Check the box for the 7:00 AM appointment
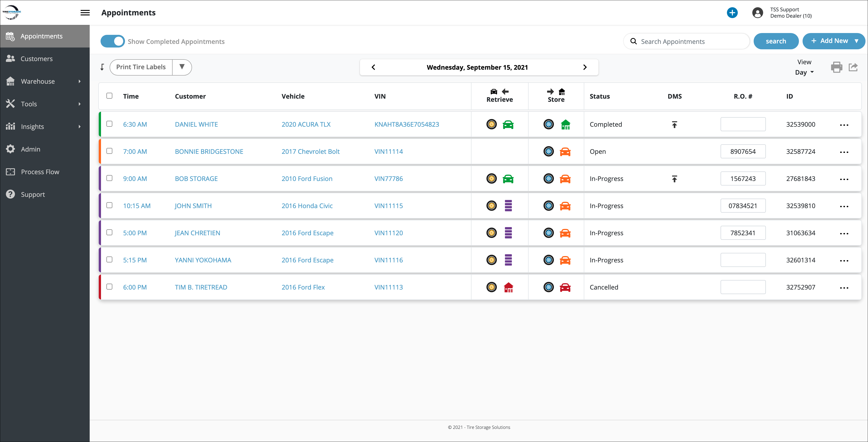Screen dimensions: 868x442 [110, 151]
